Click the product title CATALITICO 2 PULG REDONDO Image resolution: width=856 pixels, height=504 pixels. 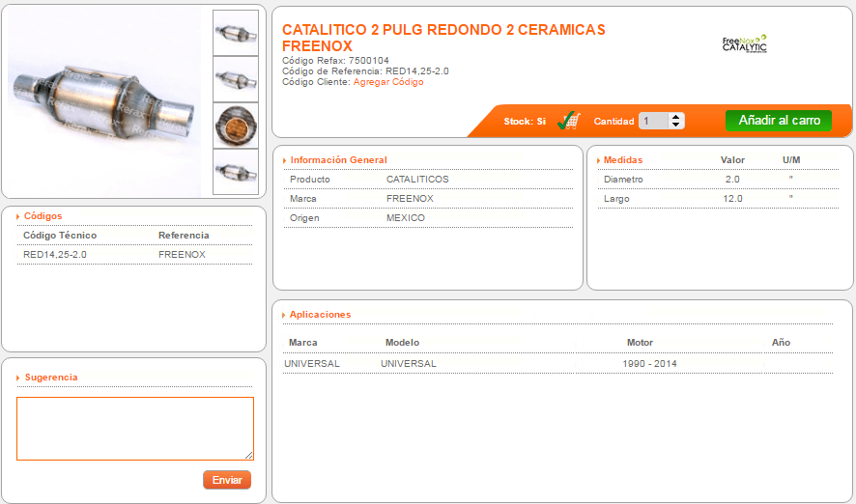tap(443, 38)
